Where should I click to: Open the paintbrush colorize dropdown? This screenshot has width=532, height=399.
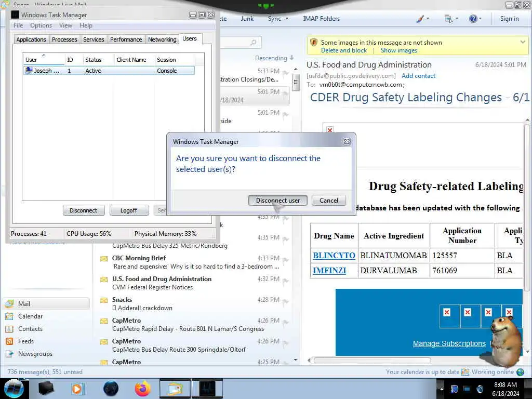[422, 19]
